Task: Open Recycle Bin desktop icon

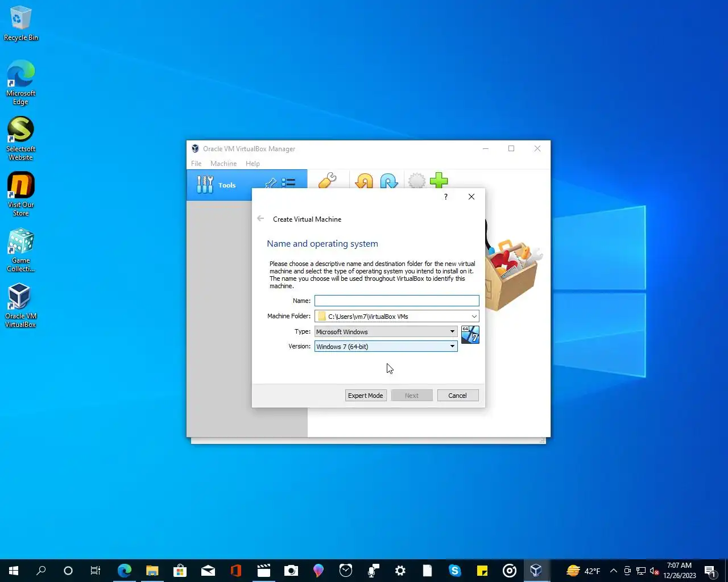Action: 21,24
